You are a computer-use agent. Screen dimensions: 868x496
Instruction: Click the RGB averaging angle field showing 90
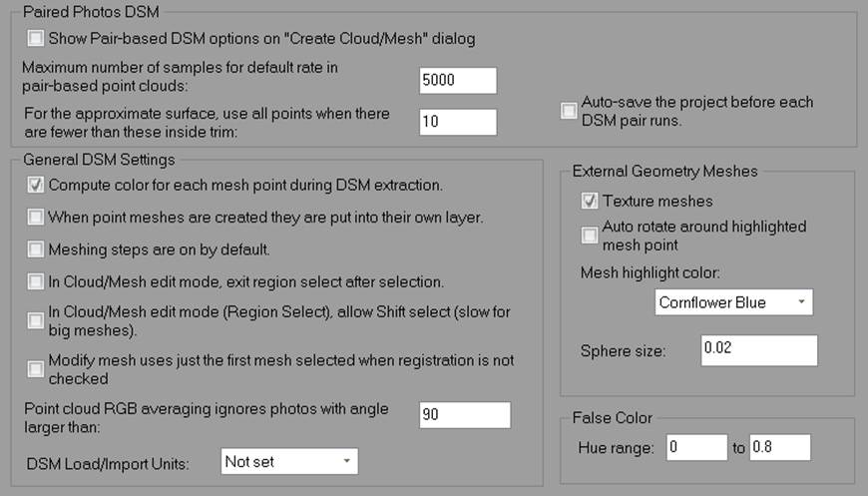[464, 415]
